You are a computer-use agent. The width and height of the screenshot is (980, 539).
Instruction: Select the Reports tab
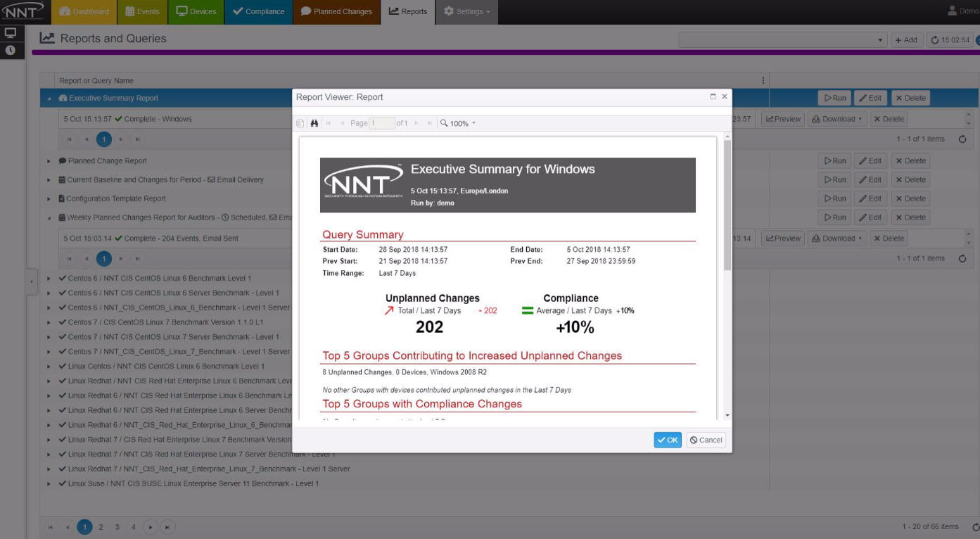pos(408,11)
